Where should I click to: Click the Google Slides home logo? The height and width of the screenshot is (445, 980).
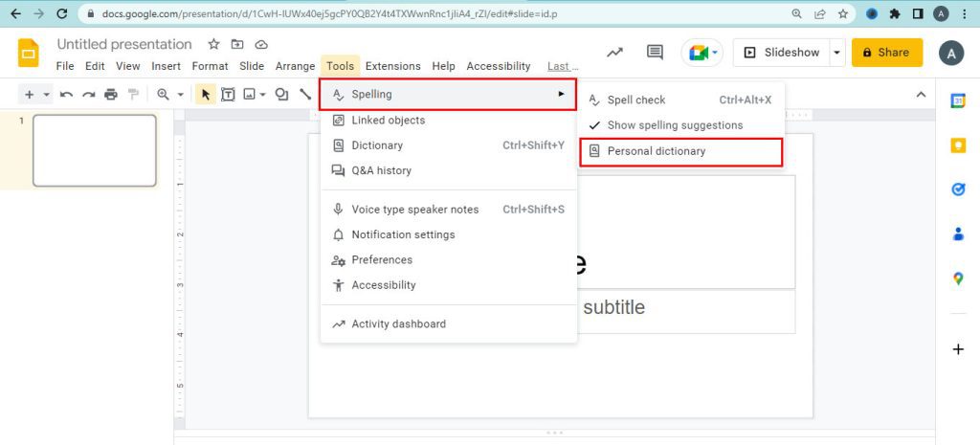coord(28,54)
